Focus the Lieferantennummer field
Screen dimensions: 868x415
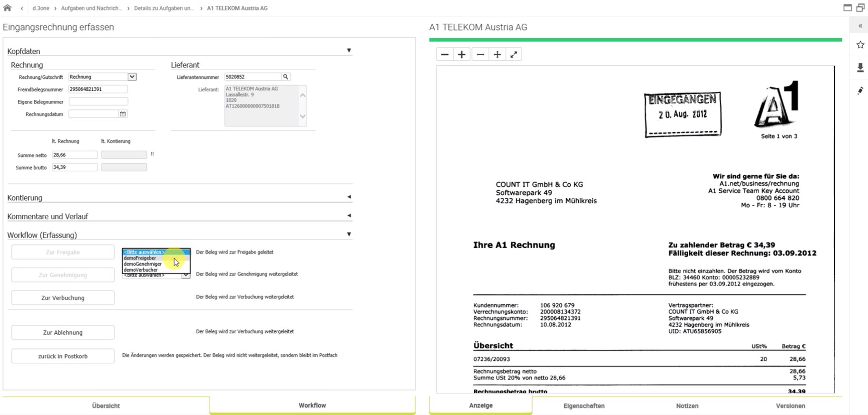coord(253,77)
